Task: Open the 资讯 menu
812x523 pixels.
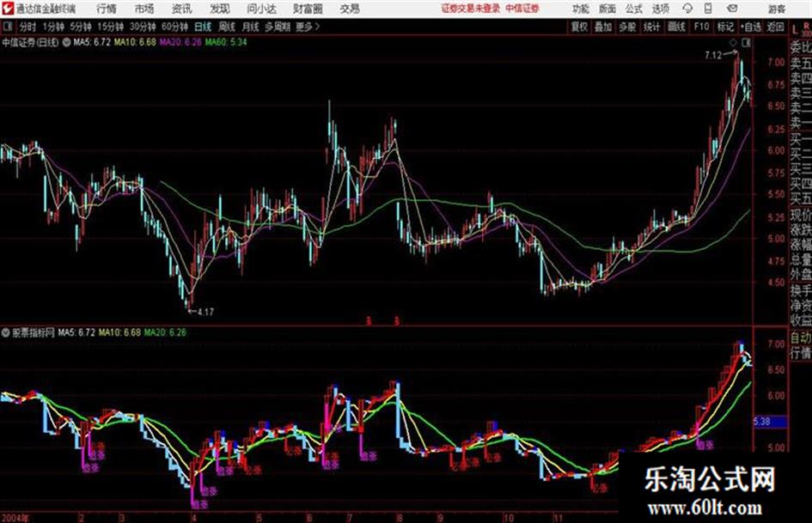Action: click(182, 9)
